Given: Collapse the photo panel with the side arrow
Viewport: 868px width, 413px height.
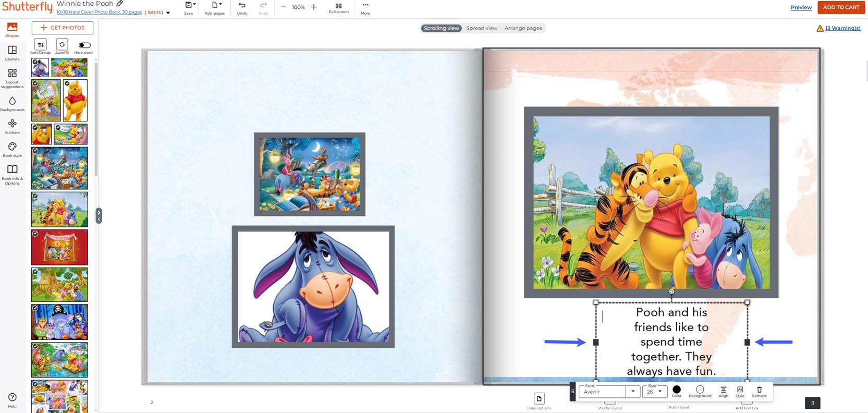Looking at the screenshot, I should (99, 215).
